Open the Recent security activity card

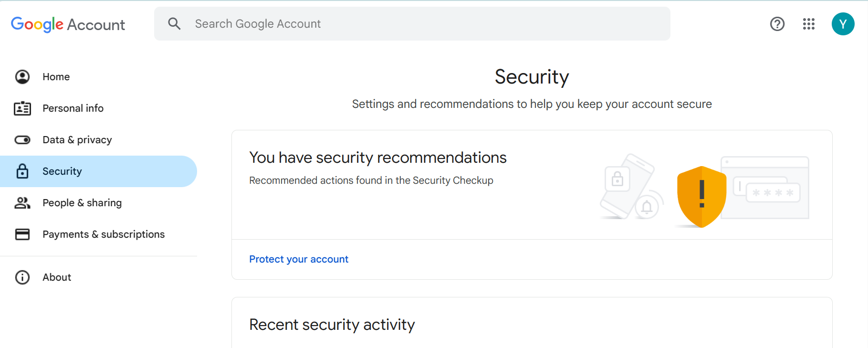332,325
